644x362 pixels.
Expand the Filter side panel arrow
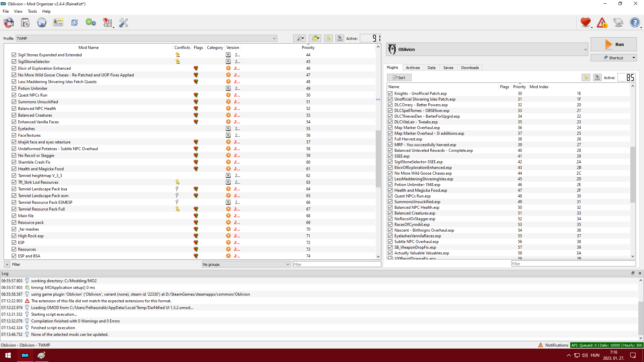click(7, 264)
